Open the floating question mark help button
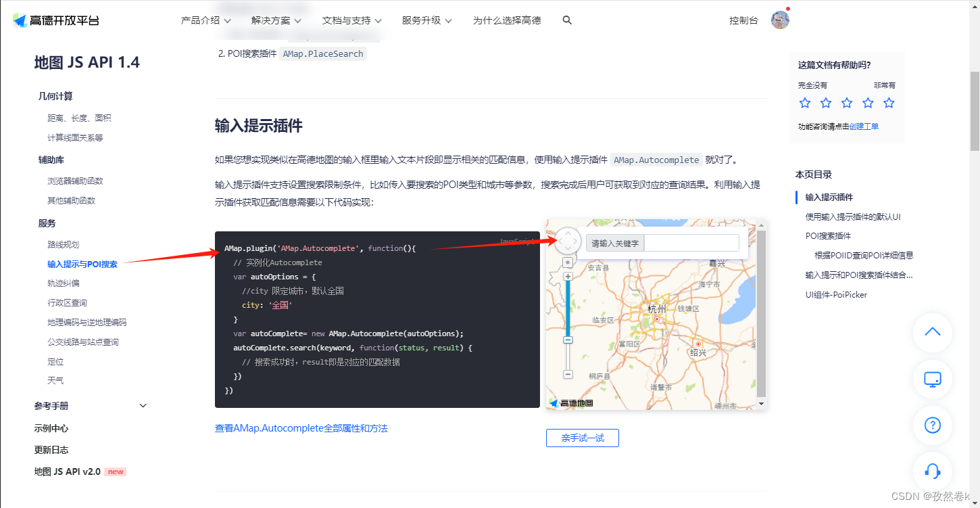Screen dimensions: 980x508 (933, 425)
